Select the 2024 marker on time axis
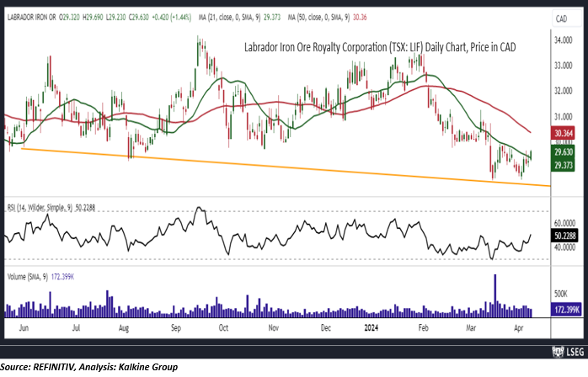588x377 pixels. click(x=372, y=327)
